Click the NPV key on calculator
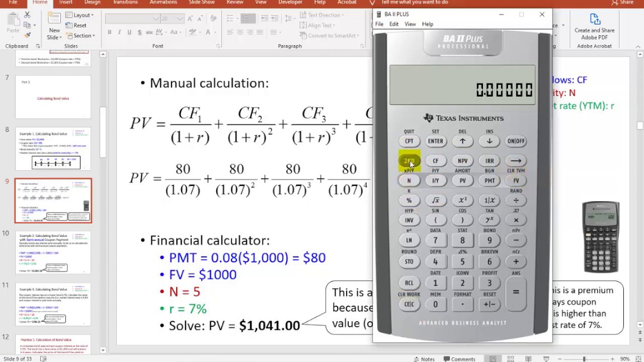644x362 pixels. (462, 161)
